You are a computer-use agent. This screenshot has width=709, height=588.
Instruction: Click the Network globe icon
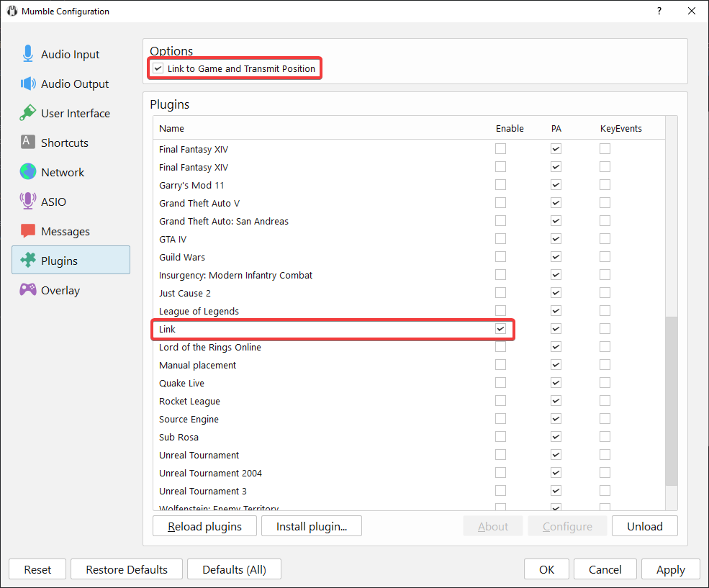point(27,172)
